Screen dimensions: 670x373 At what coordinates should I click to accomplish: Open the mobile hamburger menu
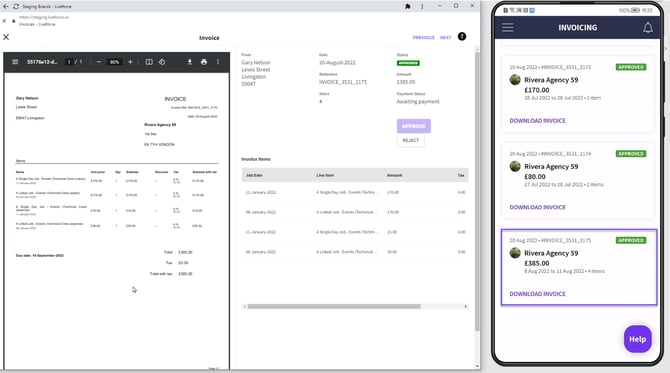(x=508, y=27)
